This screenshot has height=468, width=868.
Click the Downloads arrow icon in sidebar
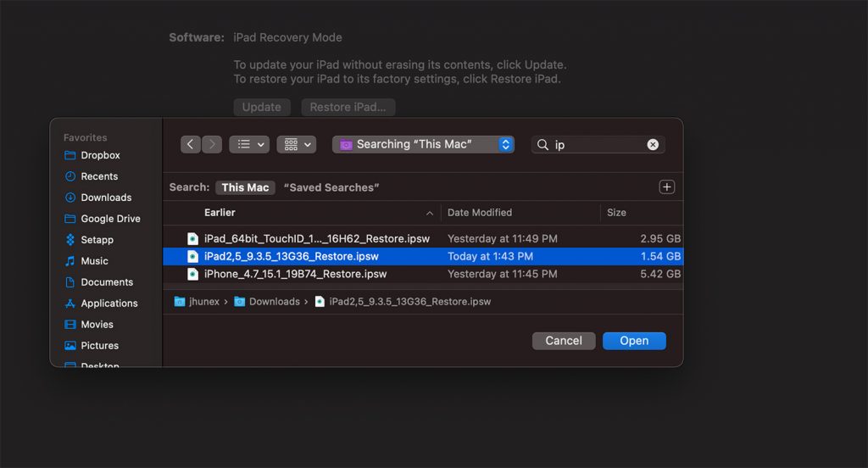tap(70, 198)
